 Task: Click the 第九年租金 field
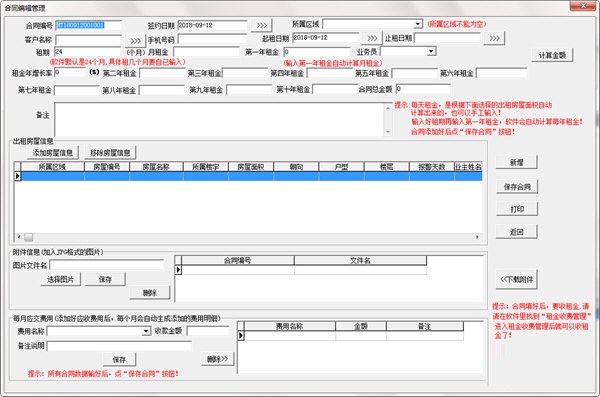coord(249,90)
